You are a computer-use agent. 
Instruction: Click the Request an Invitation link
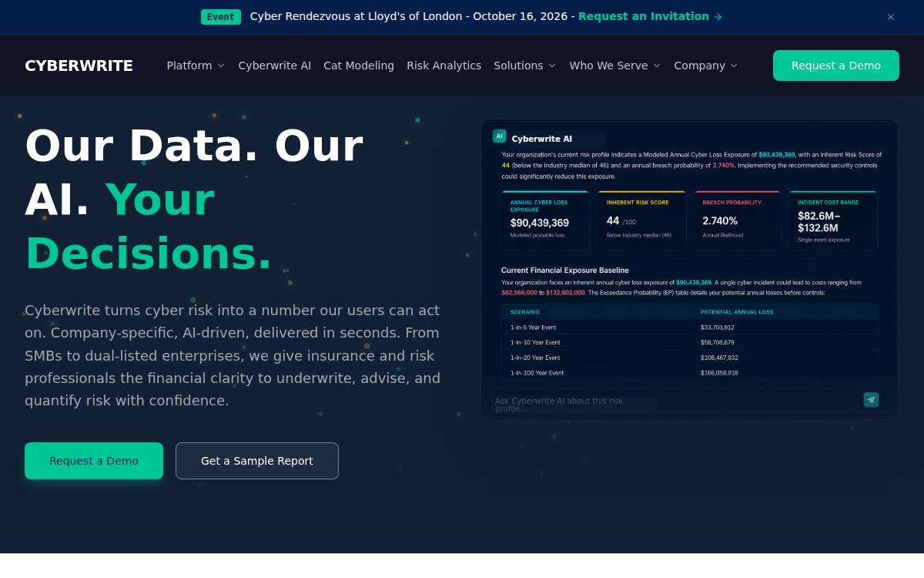point(650,16)
